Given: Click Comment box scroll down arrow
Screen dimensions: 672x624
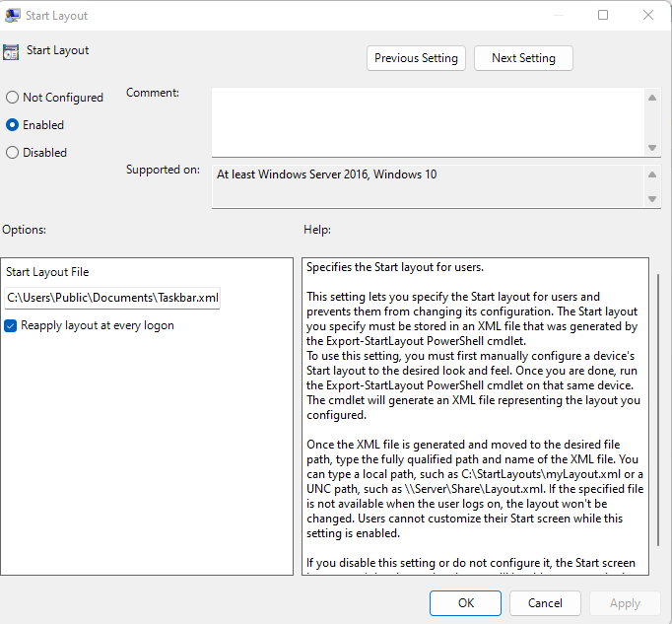Looking at the screenshot, I should click(x=652, y=148).
